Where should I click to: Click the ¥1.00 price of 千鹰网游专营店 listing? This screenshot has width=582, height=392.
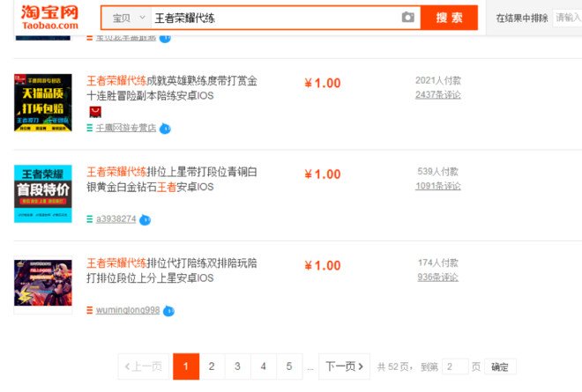point(323,84)
